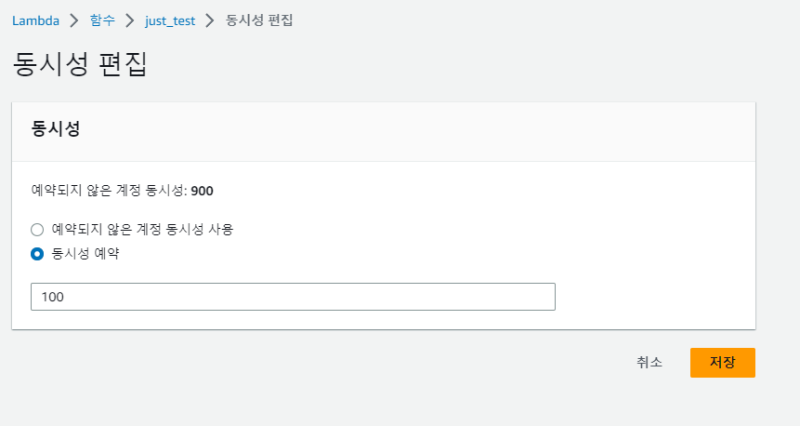
Task: Click the 동시성 예약 option label text
Action: pos(85,254)
